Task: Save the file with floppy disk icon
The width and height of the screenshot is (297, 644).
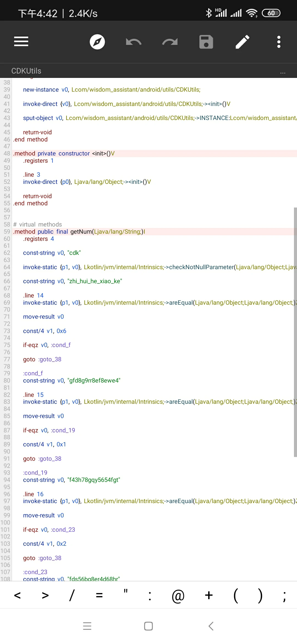Action: (206, 42)
